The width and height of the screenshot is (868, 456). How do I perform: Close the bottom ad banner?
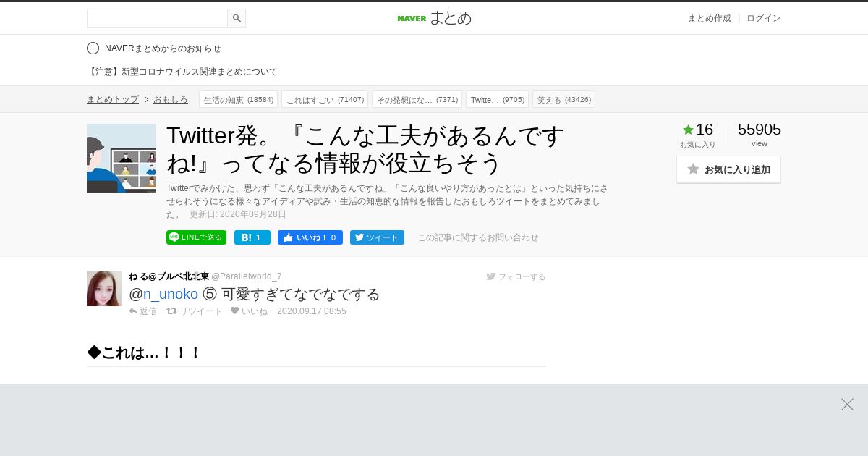point(847,404)
